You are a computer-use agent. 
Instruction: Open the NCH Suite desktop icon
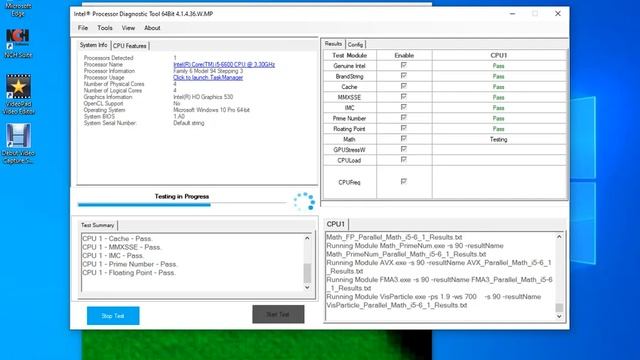[x=18, y=44]
